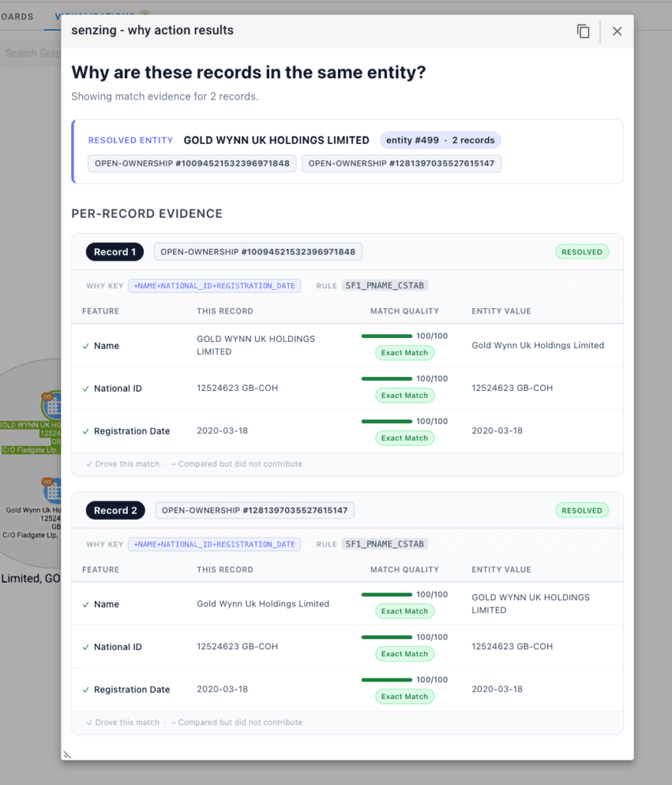Click Record 1 rule SF1_PNAME_CSTAB
This screenshot has height=785, width=672.
pos(385,285)
